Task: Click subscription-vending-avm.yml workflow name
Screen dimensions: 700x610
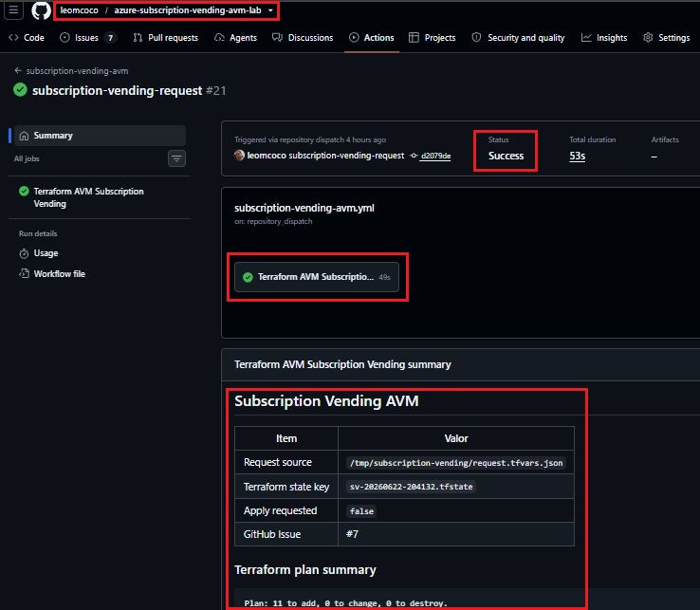Action: coord(304,208)
